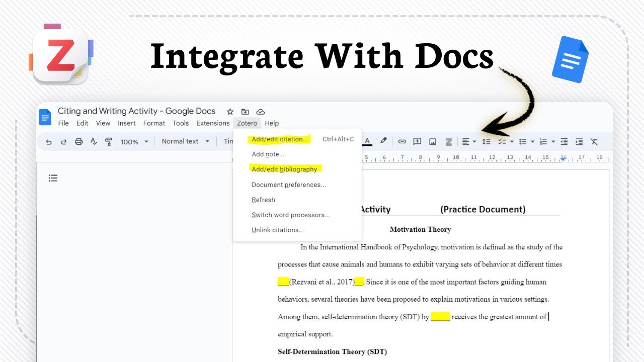Open the Extensions menu
The image size is (644, 362).
pos(213,123)
